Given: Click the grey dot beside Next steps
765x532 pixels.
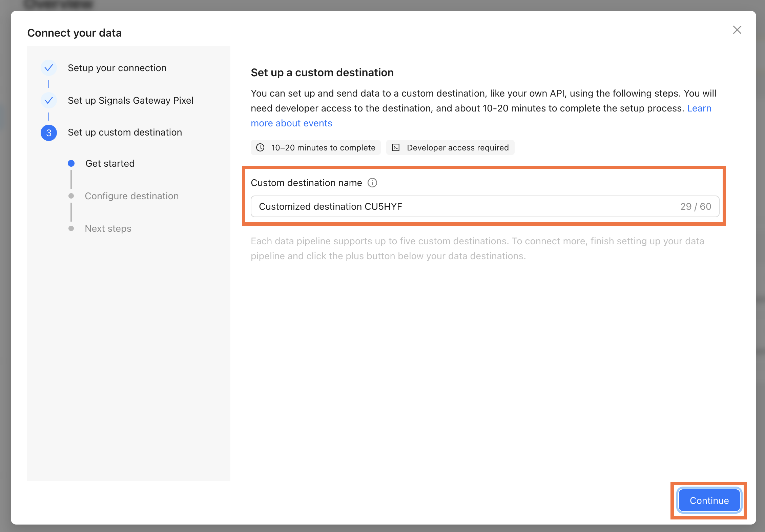Looking at the screenshot, I should tap(71, 228).
